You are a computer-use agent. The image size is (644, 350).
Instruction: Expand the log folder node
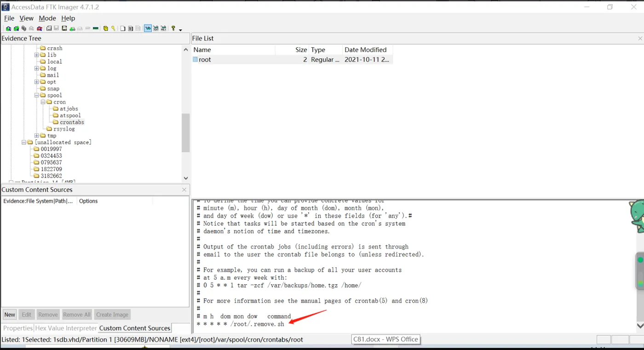[37, 69]
